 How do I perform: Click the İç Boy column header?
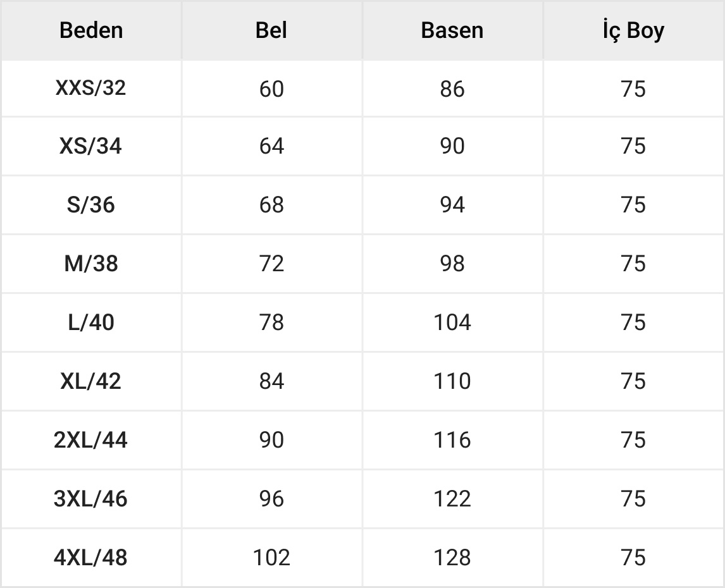coord(633,30)
